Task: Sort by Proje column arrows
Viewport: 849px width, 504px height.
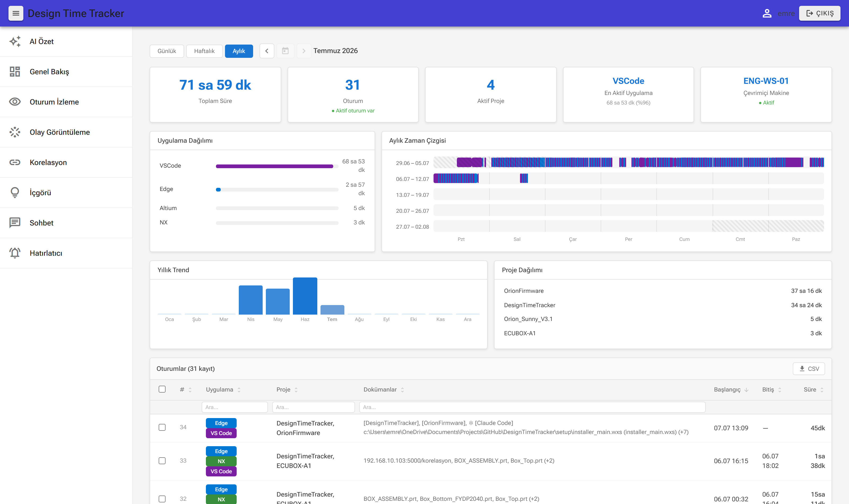Action: coord(296,390)
